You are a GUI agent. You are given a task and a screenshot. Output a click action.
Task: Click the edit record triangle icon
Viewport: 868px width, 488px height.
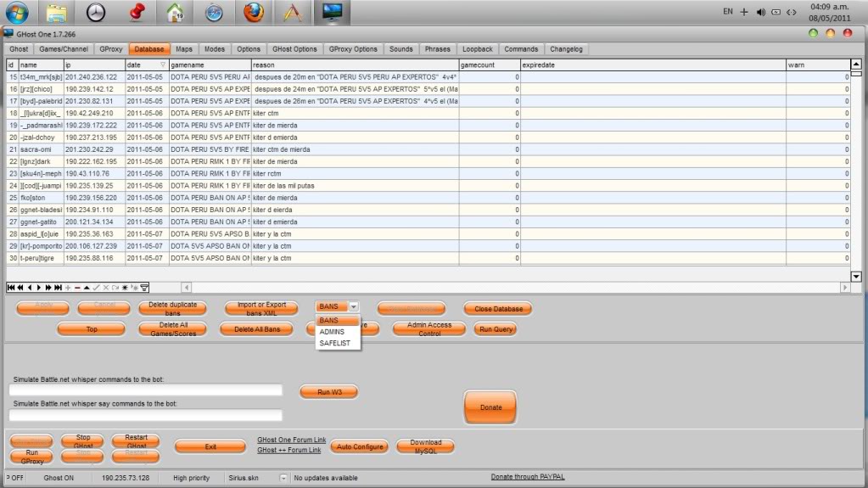click(x=87, y=288)
